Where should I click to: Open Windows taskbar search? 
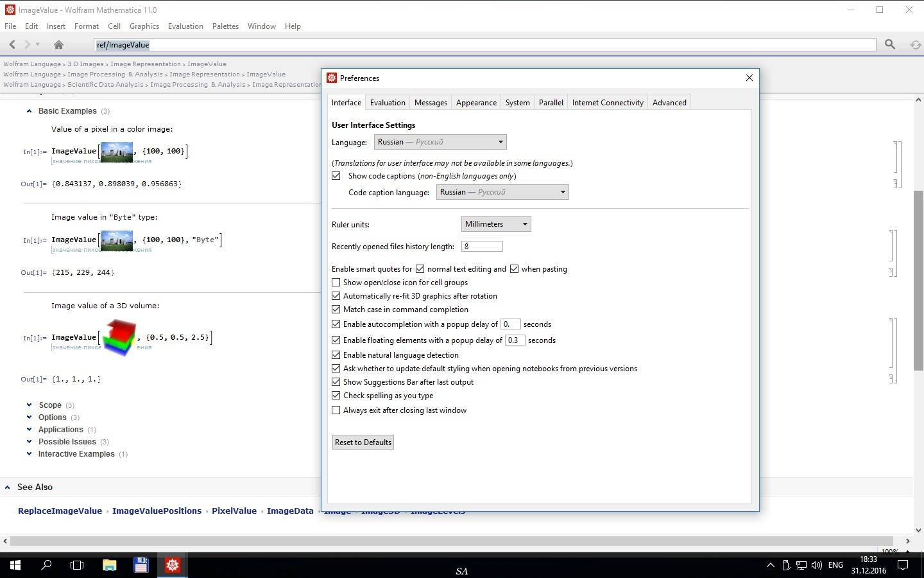pyautogui.click(x=46, y=565)
